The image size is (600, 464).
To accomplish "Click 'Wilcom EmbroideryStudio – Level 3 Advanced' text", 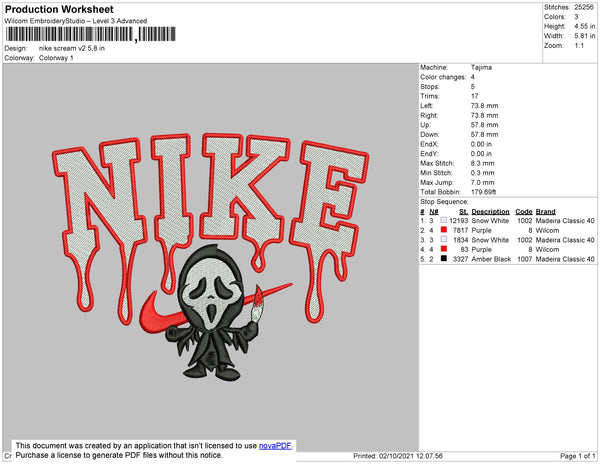I will (x=76, y=21).
